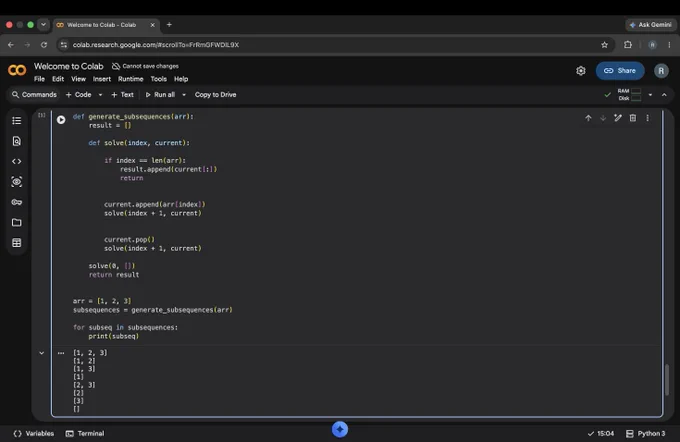Open new browser tab with plus
This screenshot has height=442, width=680.
pyautogui.click(x=169, y=25)
